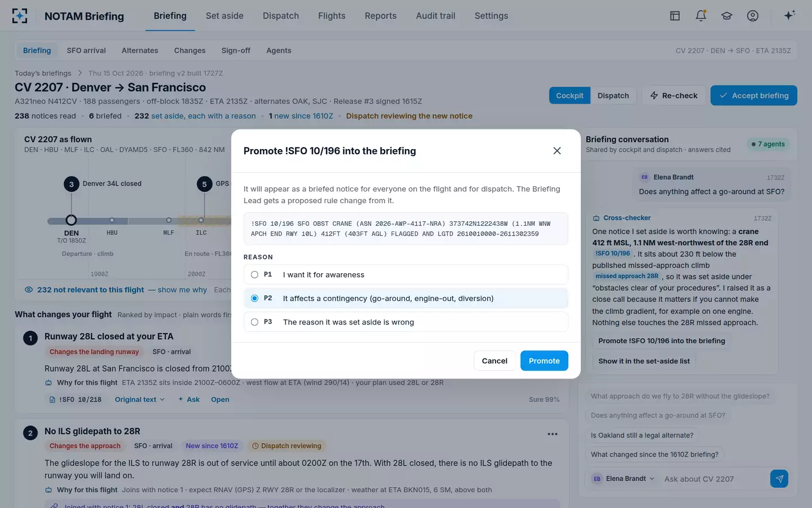Open the Audit trail tab
Viewport: 812px width, 508px height.
click(x=435, y=16)
